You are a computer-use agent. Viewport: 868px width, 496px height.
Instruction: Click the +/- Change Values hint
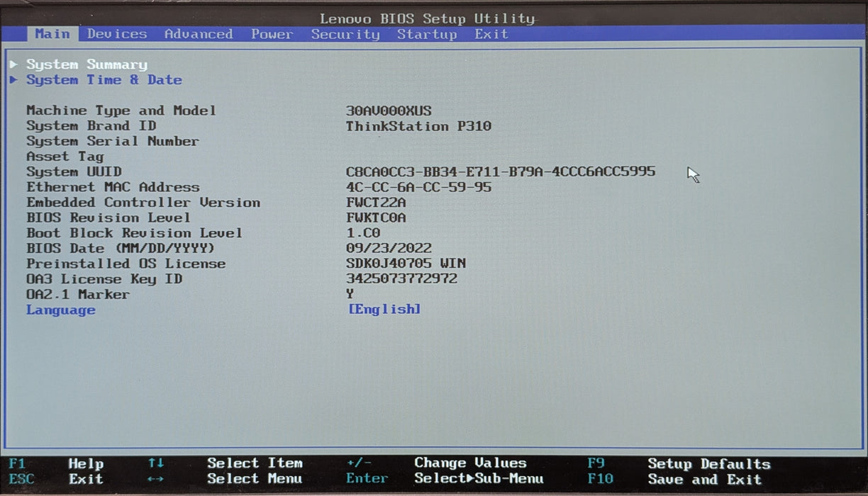tap(436, 463)
